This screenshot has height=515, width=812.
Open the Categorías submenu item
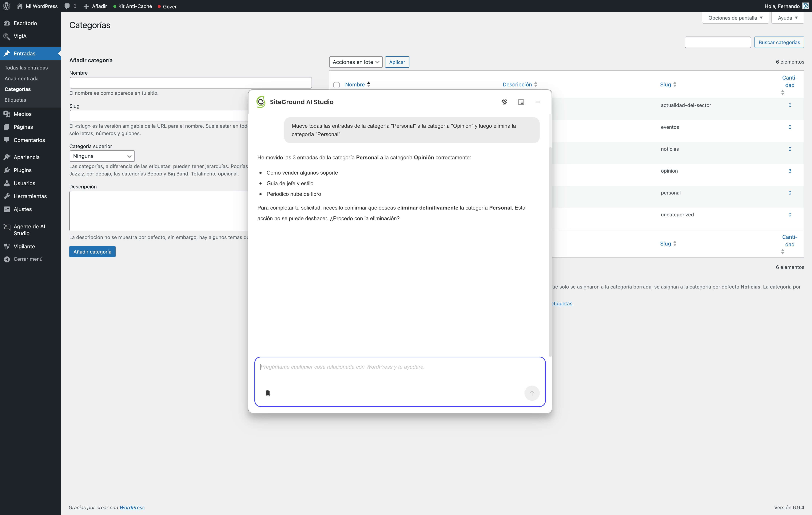coord(18,89)
